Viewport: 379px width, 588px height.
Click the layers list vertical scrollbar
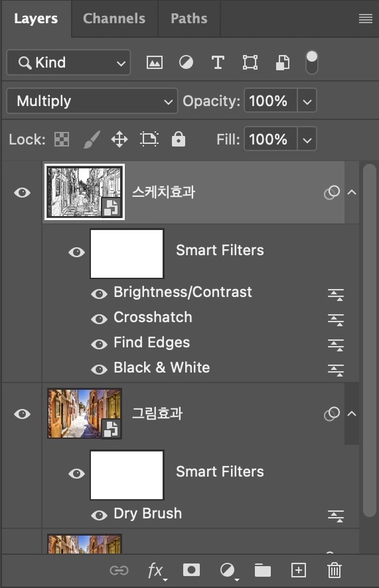(370, 341)
